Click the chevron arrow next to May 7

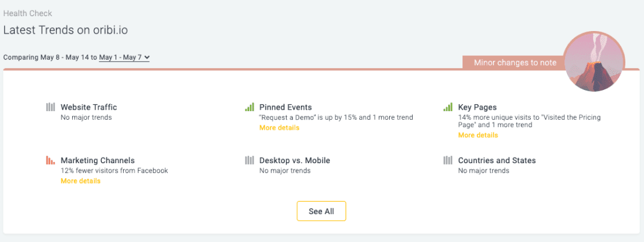(x=147, y=58)
